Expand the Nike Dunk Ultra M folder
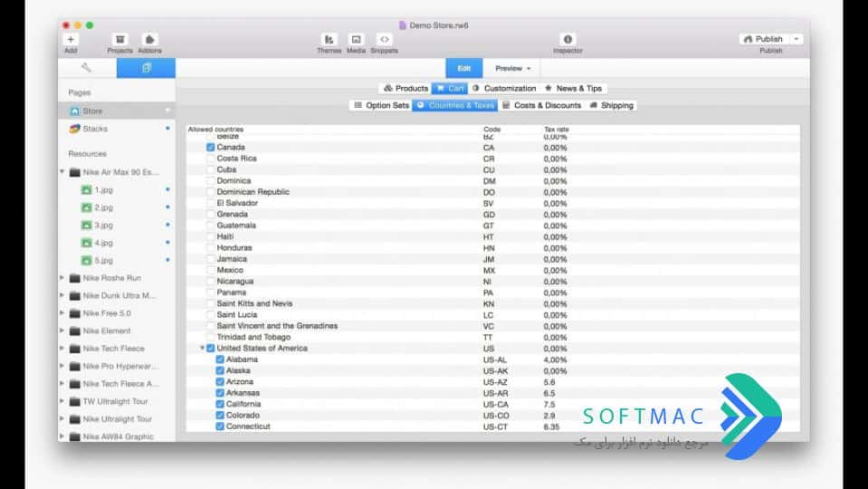Image resolution: width=868 pixels, height=489 pixels. (x=62, y=295)
